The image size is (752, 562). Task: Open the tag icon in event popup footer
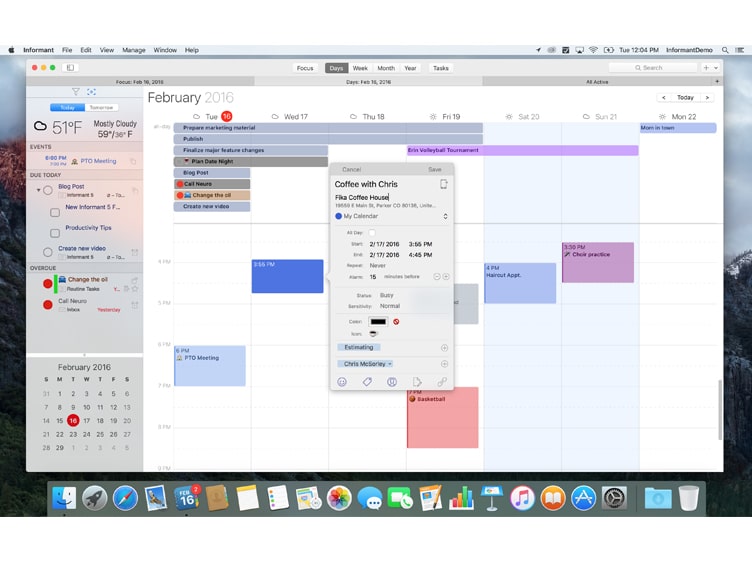click(367, 382)
